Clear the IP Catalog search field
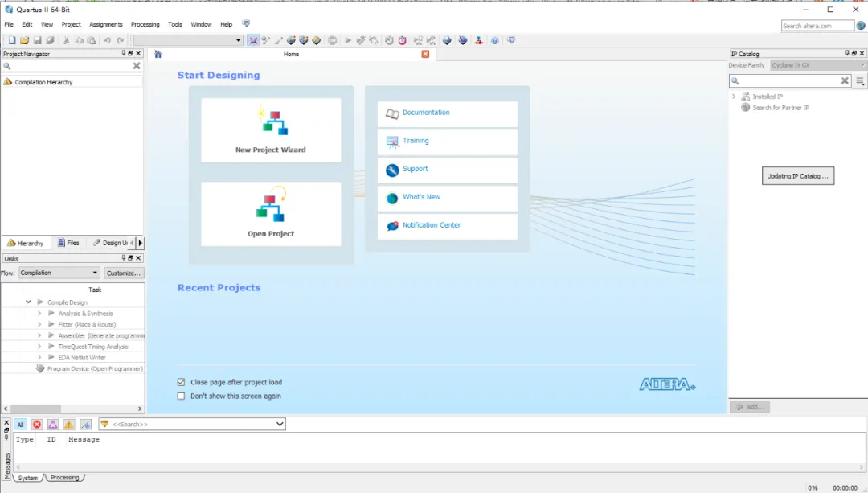The width and height of the screenshot is (868, 493). coord(845,81)
